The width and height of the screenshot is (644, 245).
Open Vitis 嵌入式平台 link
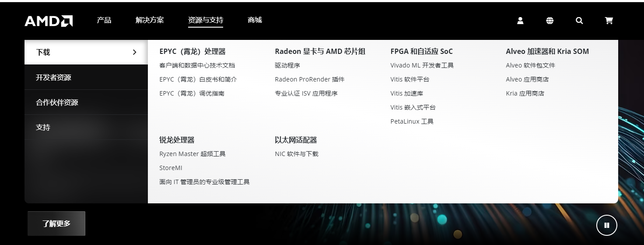(413, 107)
